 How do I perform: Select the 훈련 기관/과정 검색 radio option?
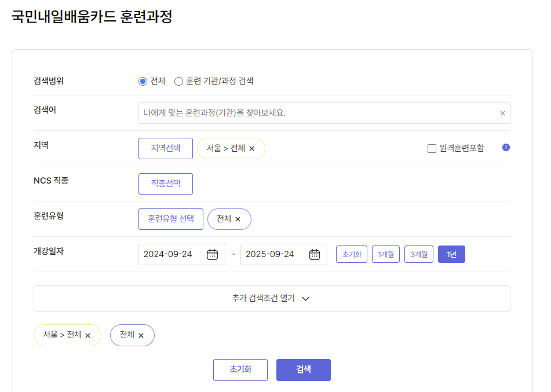coord(179,81)
